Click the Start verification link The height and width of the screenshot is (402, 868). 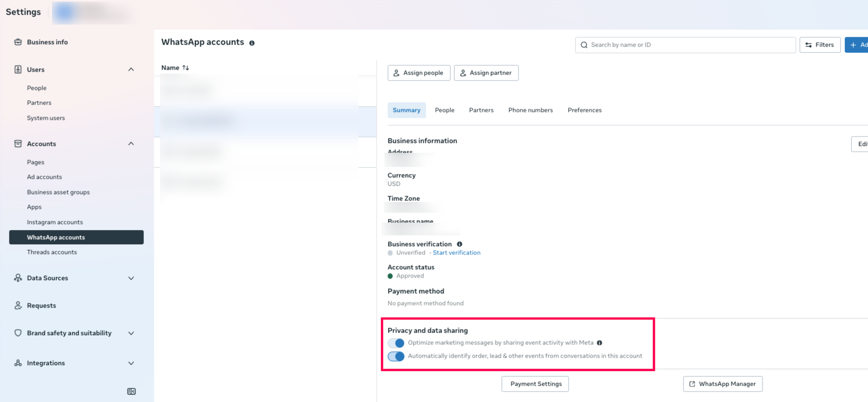point(457,253)
